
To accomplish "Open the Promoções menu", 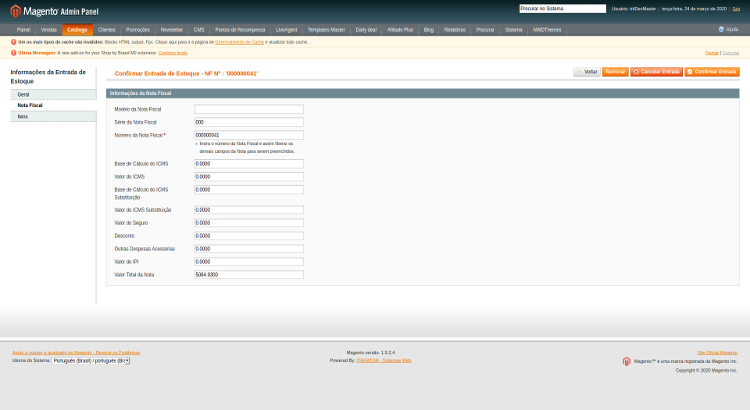I will pos(138,30).
